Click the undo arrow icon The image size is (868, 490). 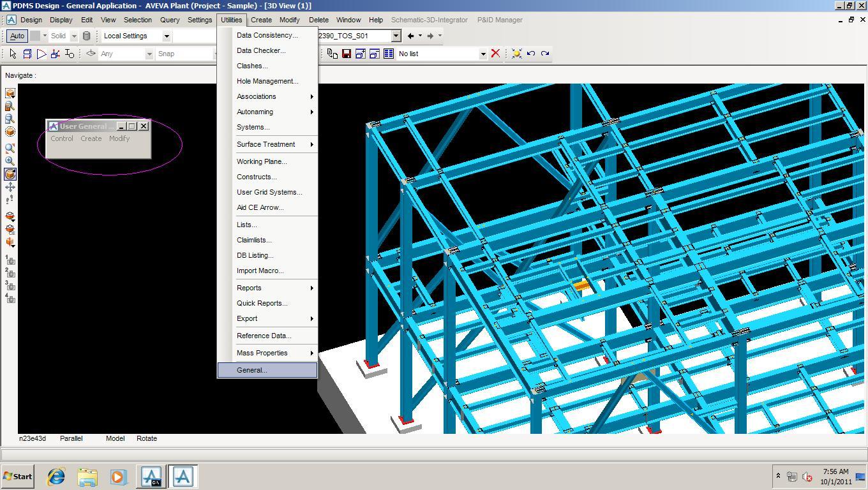pyautogui.click(x=531, y=54)
